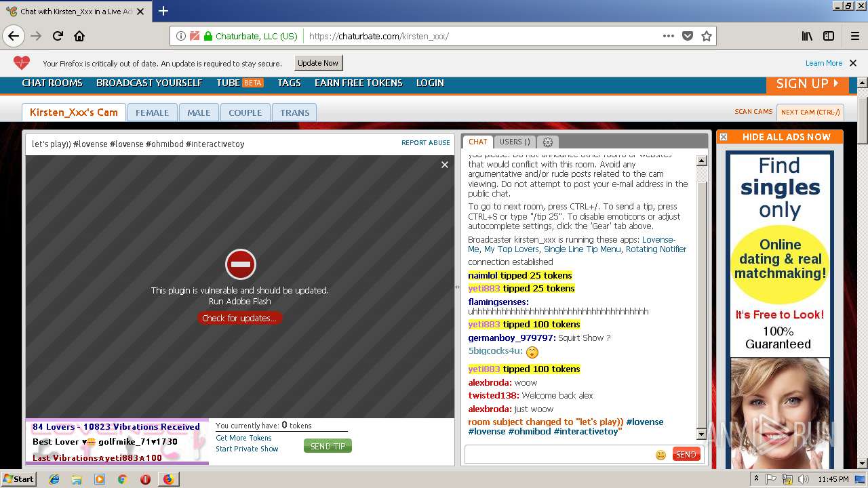The width and height of the screenshot is (868, 488).
Task: Toggle the sidebar view icon
Action: tap(829, 36)
